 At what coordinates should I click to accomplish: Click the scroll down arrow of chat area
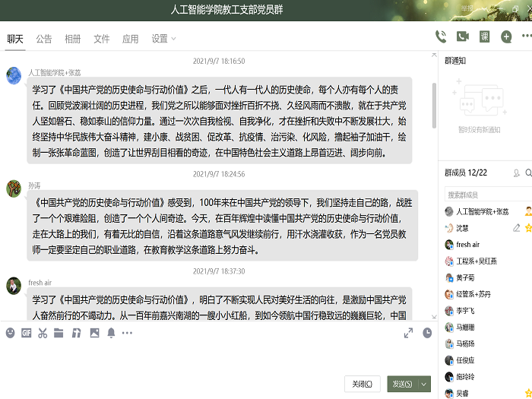pyautogui.click(x=434, y=317)
